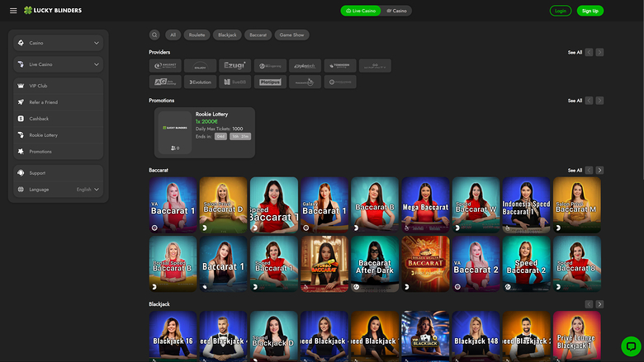Viewport: 644px width, 362px height.
Task: Open the live chat support bubble
Action: (x=630, y=346)
